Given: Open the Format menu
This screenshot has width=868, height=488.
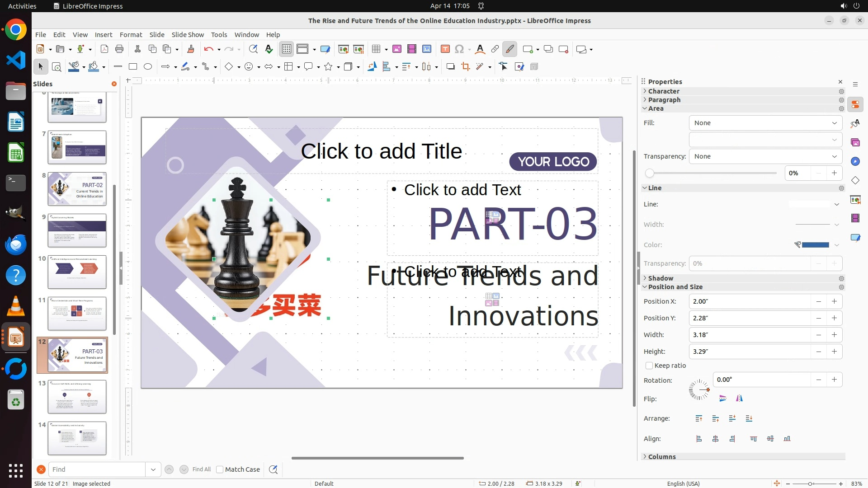Looking at the screenshot, I should coord(131,35).
